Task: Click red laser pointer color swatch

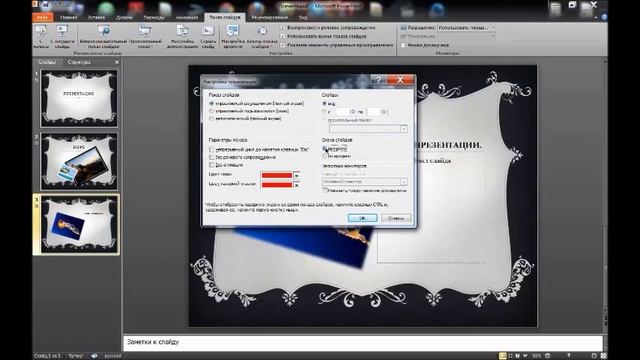Action: point(277,185)
